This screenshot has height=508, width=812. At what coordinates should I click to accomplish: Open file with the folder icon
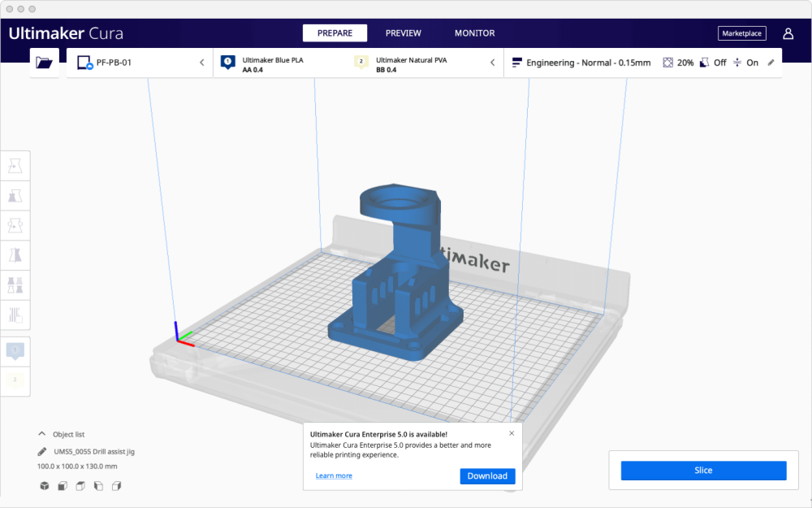click(44, 63)
